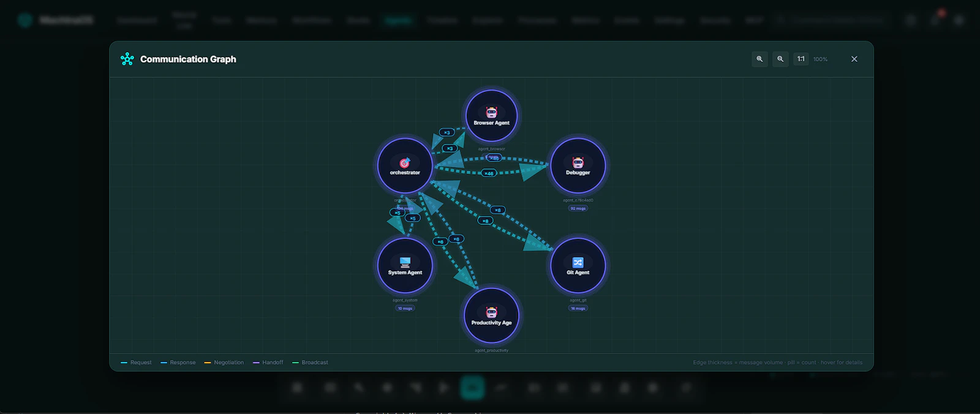Reset graph zoom with the 1:1 button

[x=801, y=59]
